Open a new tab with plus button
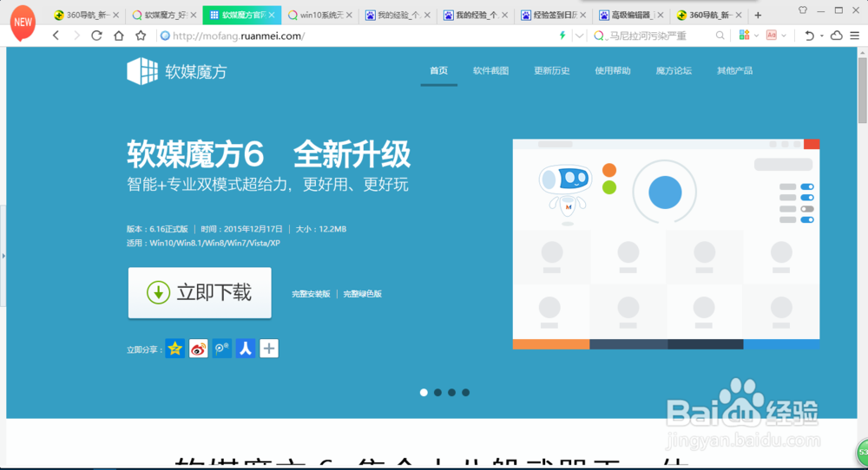The width and height of the screenshot is (868, 470). click(x=758, y=15)
